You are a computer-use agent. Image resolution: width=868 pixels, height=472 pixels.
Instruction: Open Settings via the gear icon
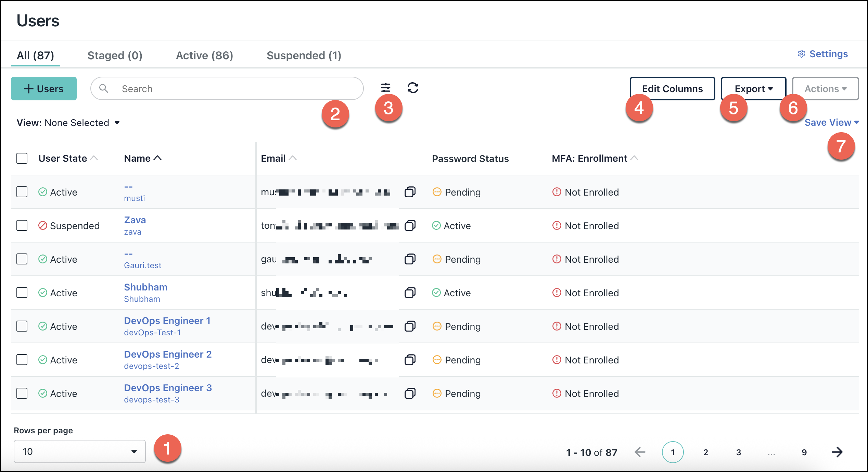click(x=801, y=54)
